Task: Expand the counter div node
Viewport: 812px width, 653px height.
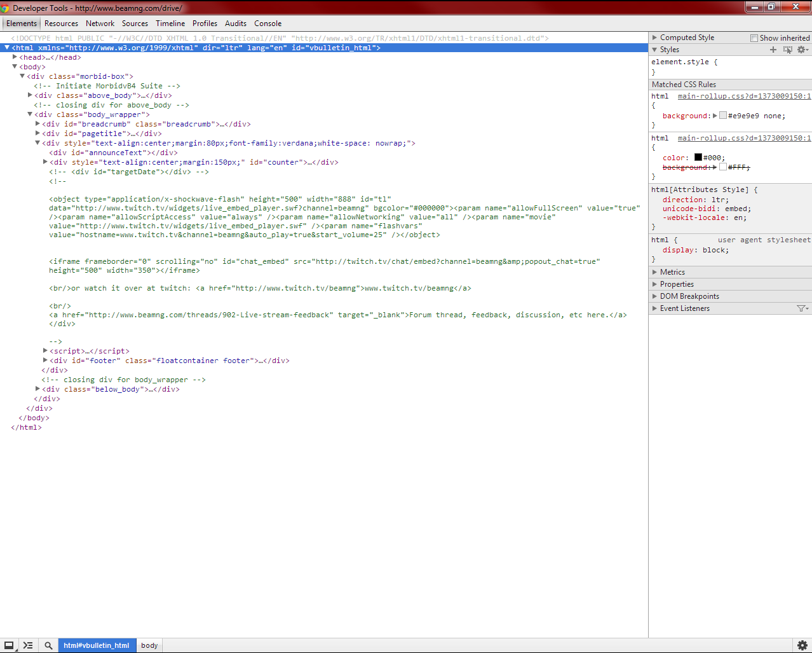Action: tap(45, 162)
